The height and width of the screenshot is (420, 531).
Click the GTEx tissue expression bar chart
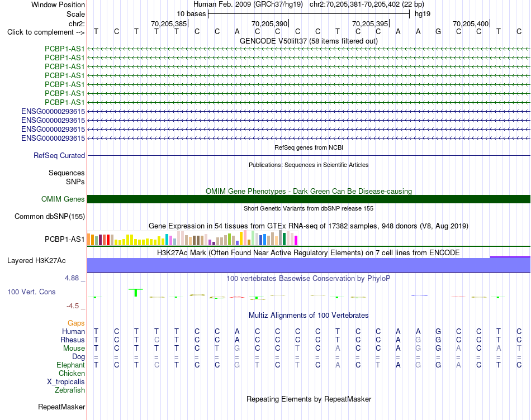coord(192,238)
